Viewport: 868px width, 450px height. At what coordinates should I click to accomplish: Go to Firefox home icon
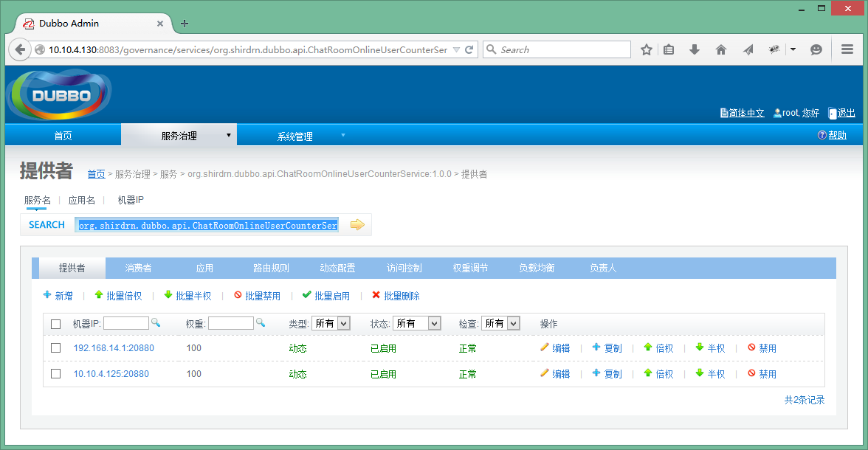click(721, 49)
